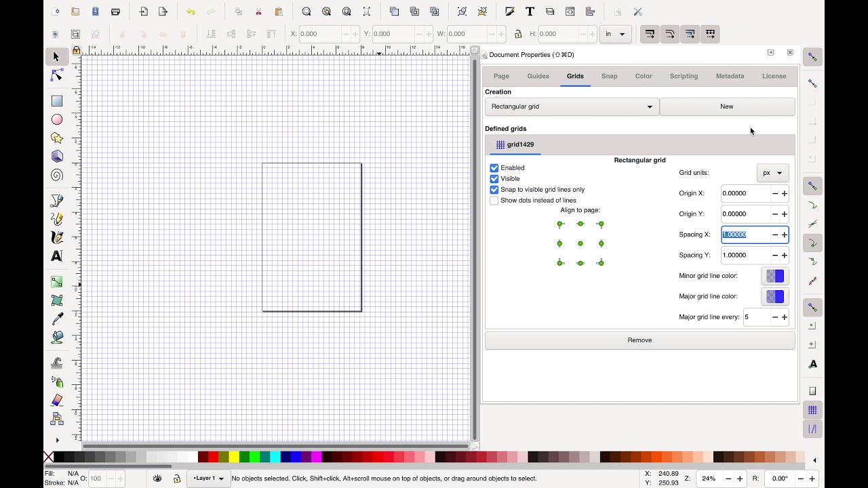Select the Node edit tool
Screen dimensions: 868x488
tap(57, 75)
